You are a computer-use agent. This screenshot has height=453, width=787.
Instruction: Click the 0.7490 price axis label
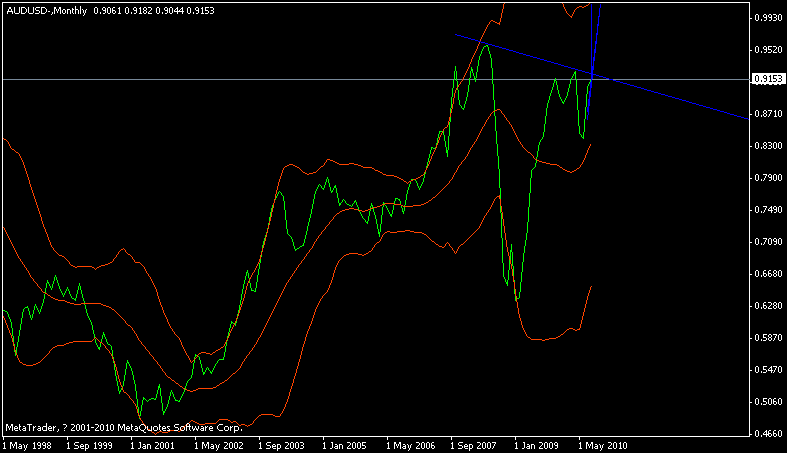point(768,210)
